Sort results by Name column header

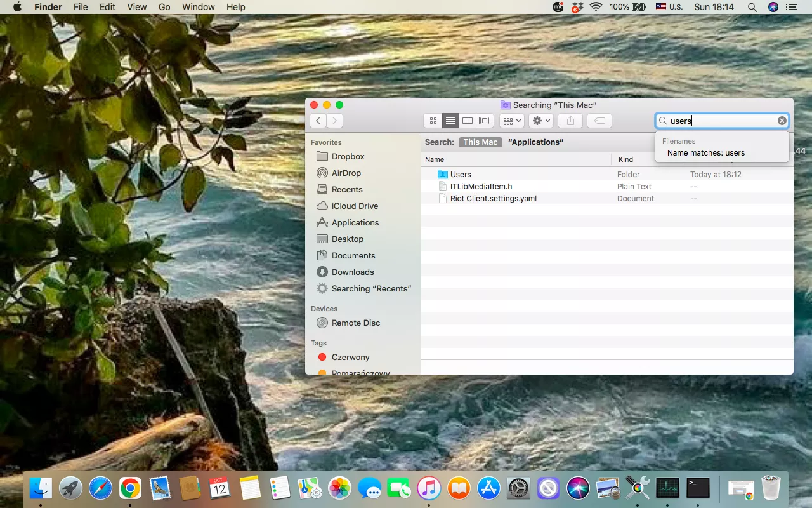(x=435, y=159)
